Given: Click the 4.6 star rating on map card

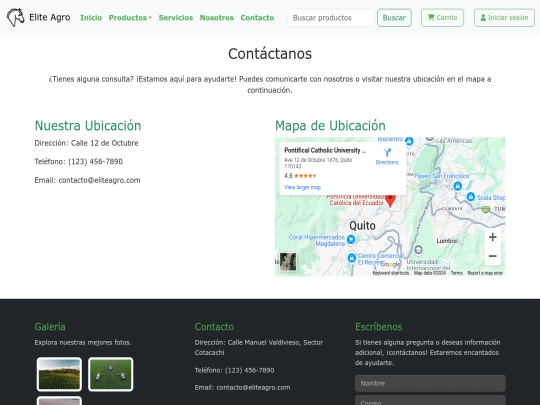Looking at the screenshot, I should [x=300, y=176].
